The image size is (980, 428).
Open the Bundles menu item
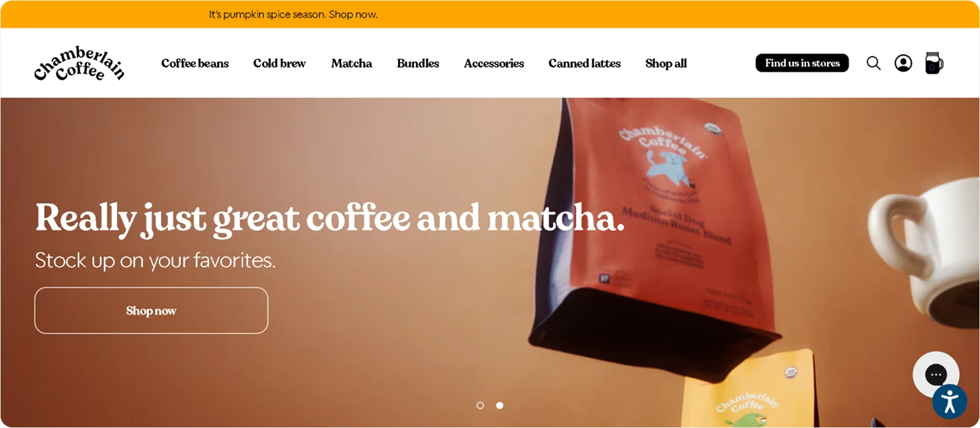pyautogui.click(x=418, y=63)
